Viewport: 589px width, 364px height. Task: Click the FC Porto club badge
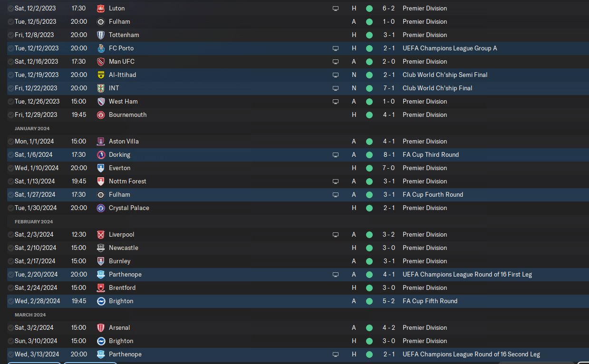100,48
